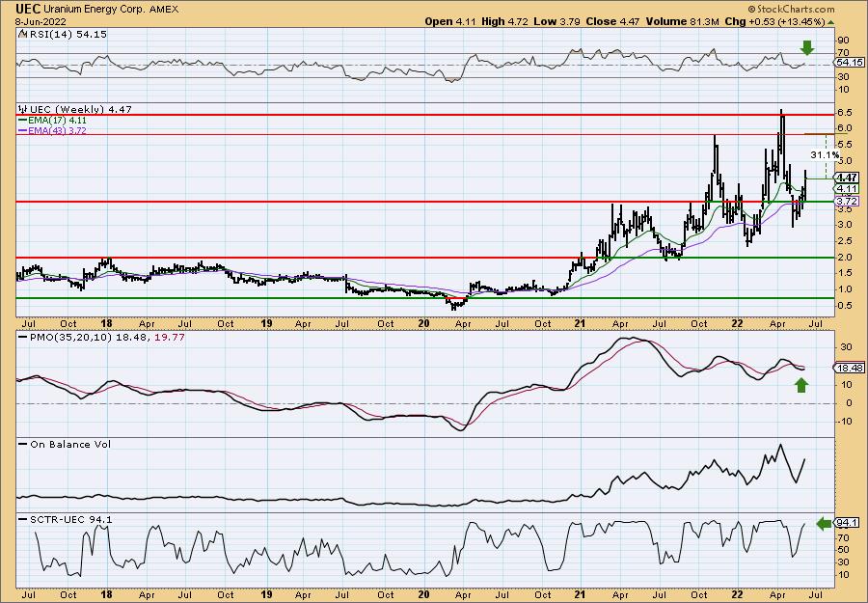Click the 6.5 level on price axis
This screenshot has width=868, height=603.
[x=845, y=113]
